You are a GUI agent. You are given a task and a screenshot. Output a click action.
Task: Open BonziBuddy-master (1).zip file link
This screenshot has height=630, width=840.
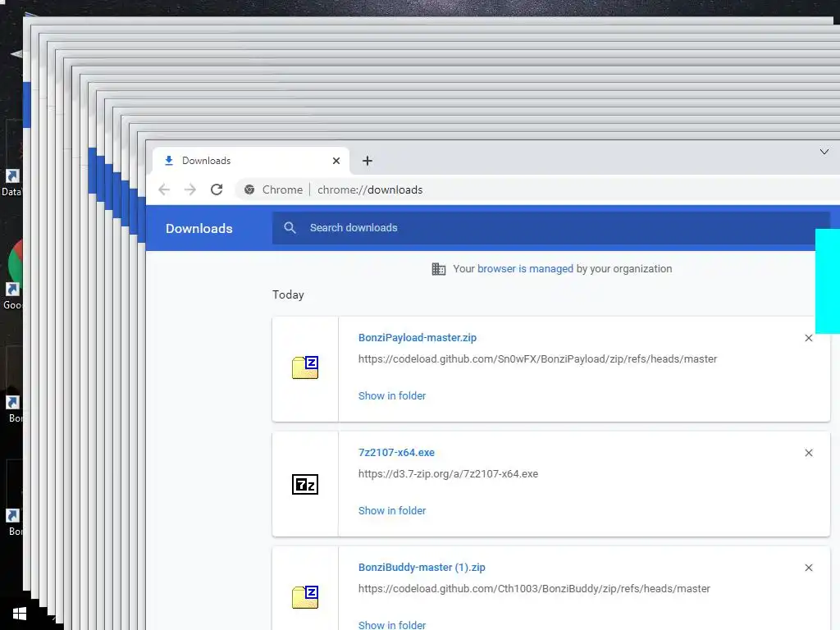(422, 568)
